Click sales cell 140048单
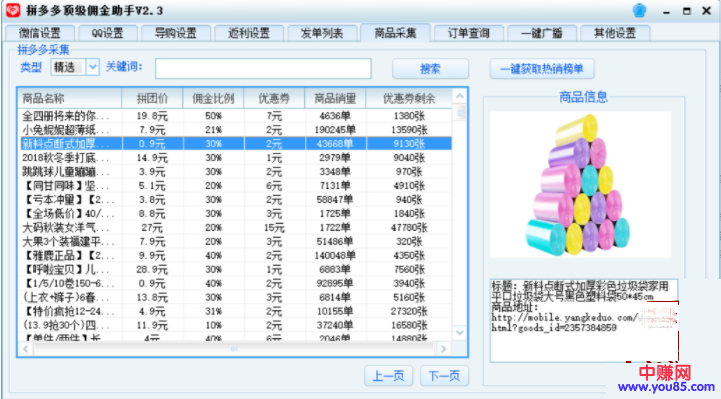 click(x=335, y=255)
